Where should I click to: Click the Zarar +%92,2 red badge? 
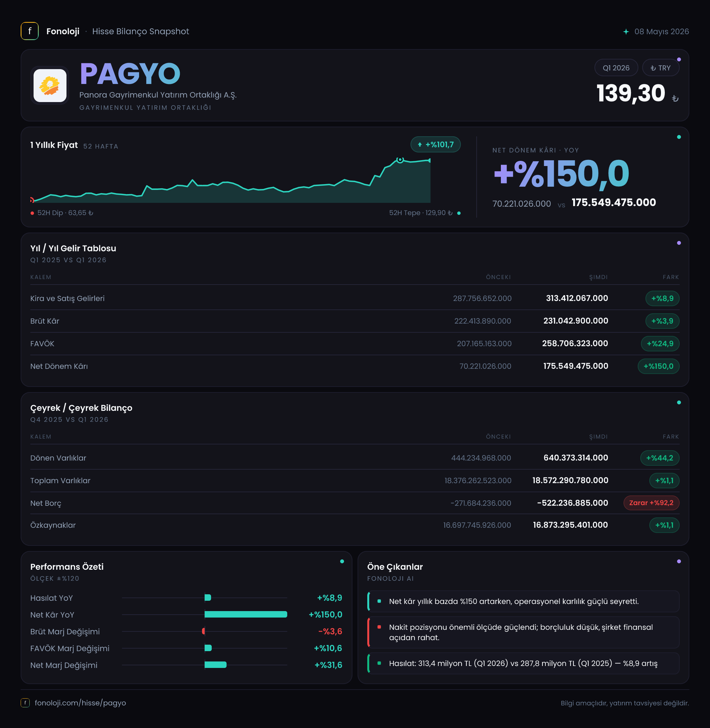pyautogui.click(x=651, y=503)
